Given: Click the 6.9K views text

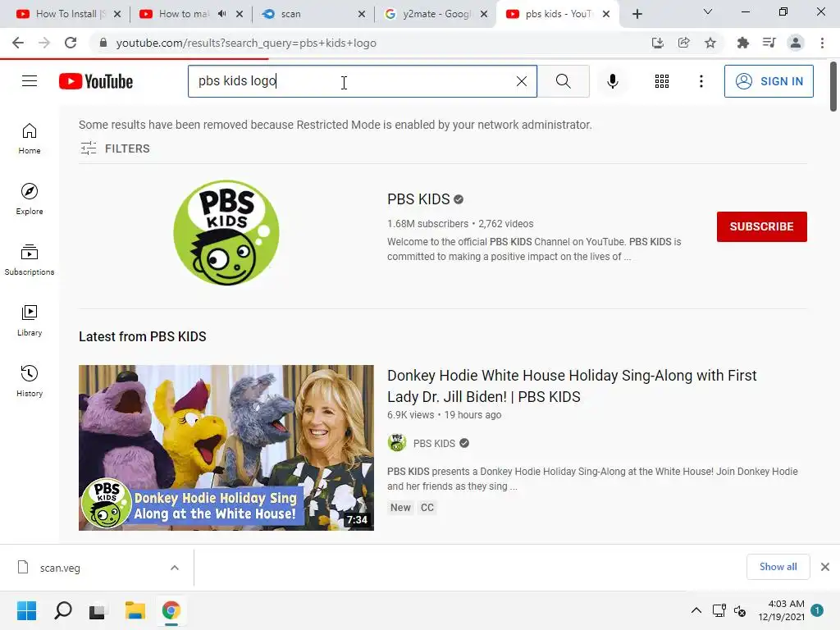Looking at the screenshot, I should pyautogui.click(x=411, y=414).
